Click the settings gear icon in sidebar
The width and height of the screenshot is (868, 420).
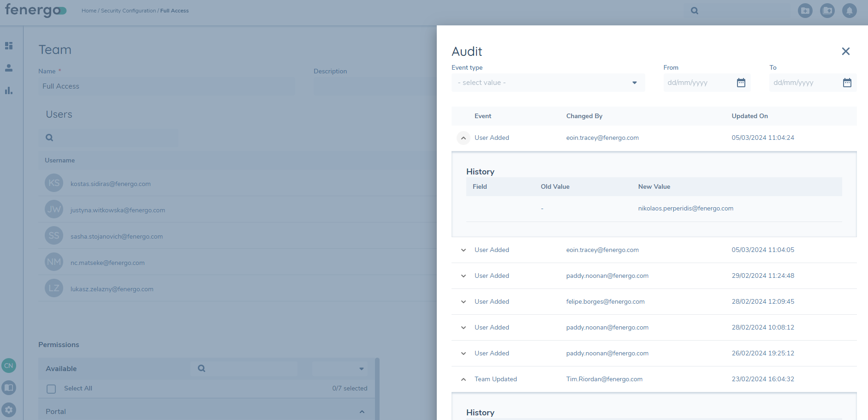[x=9, y=409]
